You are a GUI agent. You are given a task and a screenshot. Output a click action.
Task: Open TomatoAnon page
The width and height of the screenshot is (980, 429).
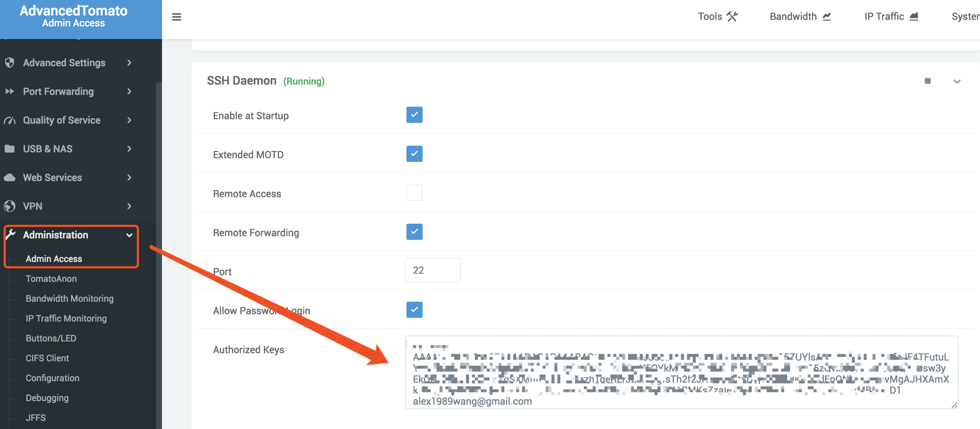coord(51,279)
